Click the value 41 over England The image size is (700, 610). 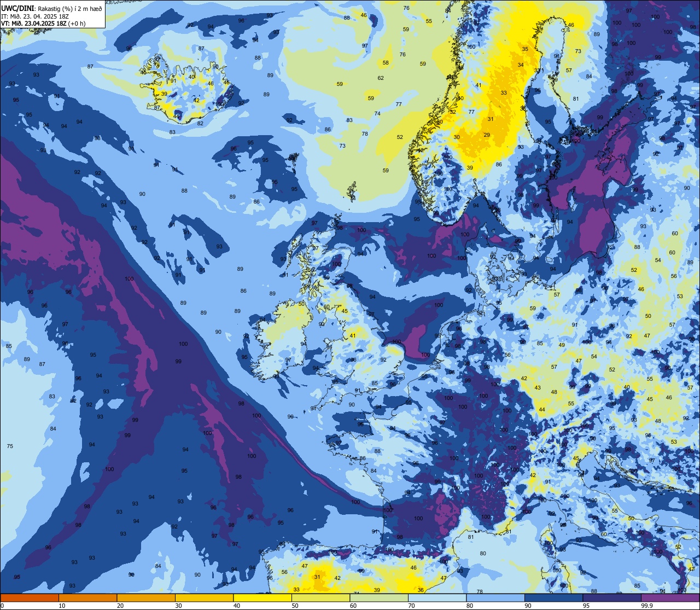point(353,336)
